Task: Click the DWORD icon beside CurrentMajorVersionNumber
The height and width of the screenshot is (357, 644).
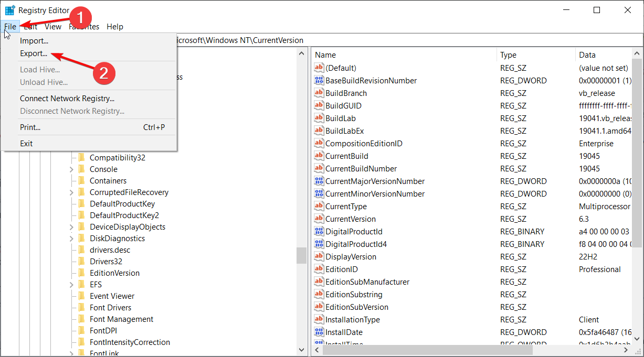Action: coord(319,181)
